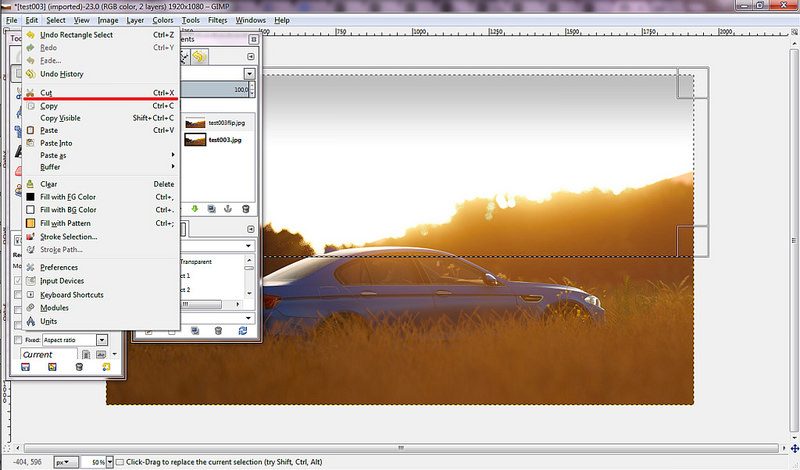Click Undo Rectangle Select entry
Image resolution: width=800 pixels, height=470 pixels.
tap(101, 35)
